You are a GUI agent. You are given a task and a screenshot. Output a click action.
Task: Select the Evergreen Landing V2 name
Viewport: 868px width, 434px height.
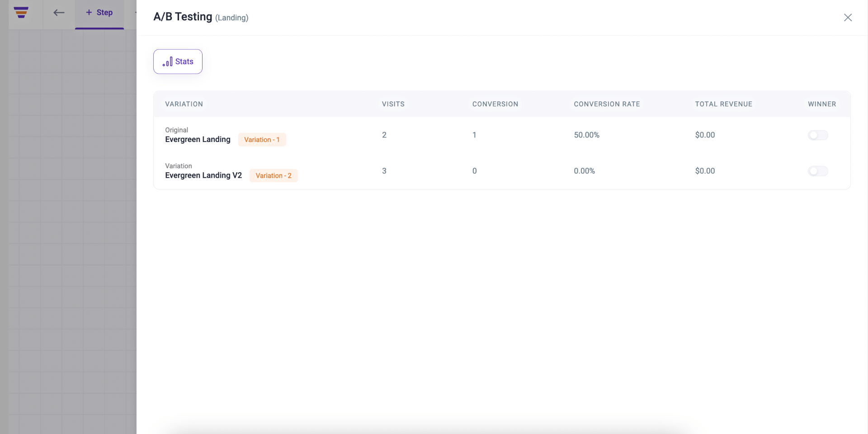coord(203,175)
